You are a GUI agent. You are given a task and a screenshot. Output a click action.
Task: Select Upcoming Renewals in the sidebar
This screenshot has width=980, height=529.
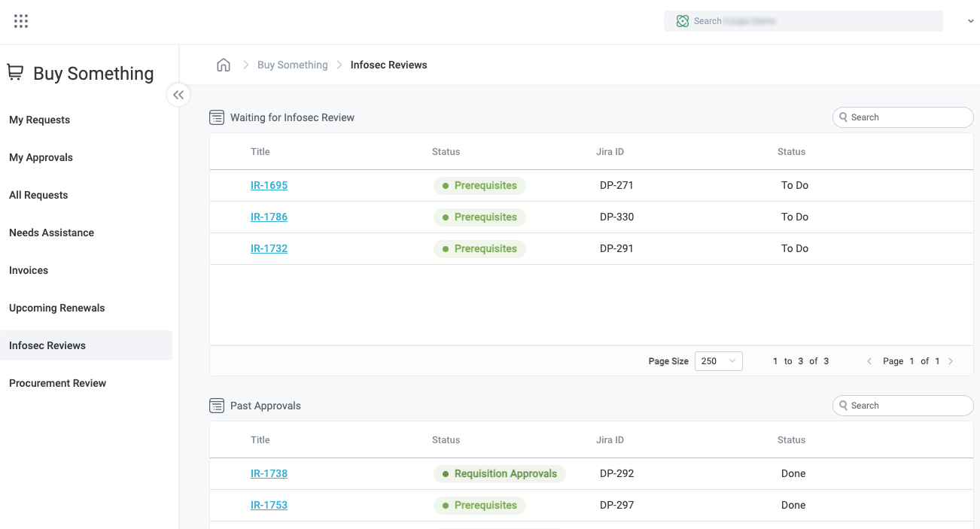click(56, 308)
